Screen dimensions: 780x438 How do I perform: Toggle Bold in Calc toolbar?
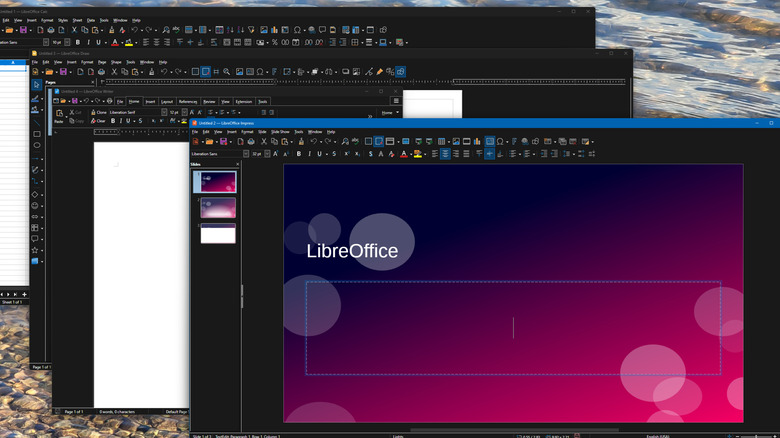click(x=78, y=42)
